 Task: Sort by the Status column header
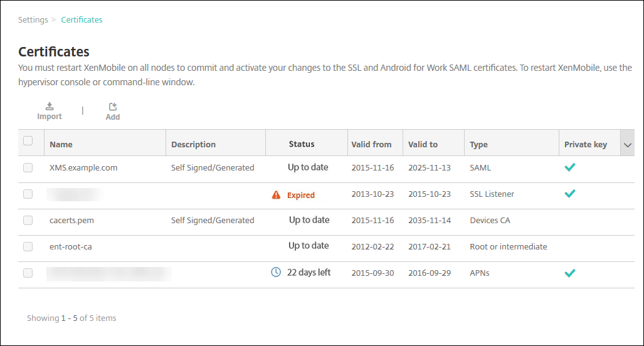click(x=302, y=145)
